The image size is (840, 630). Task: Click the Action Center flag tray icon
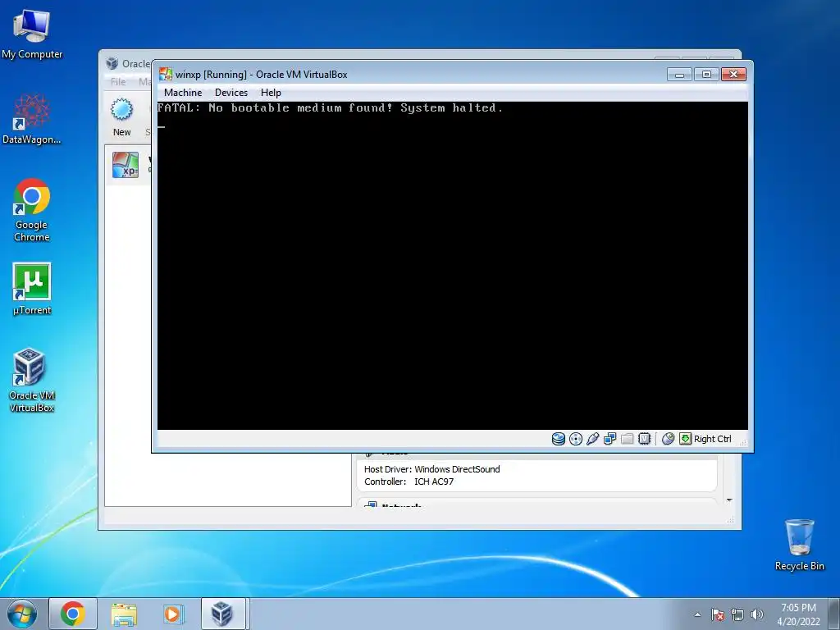[x=718, y=614]
